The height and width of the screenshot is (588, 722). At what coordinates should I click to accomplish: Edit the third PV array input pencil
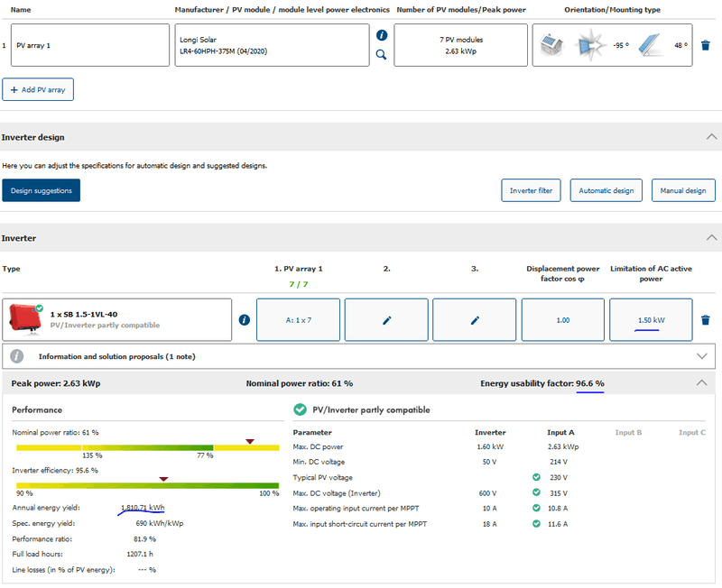[475, 320]
